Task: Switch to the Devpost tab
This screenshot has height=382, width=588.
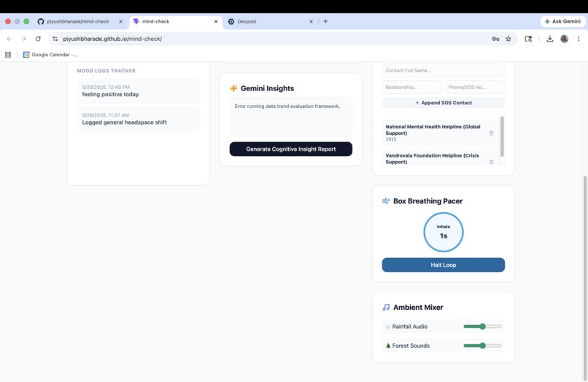Action: (247, 21)
